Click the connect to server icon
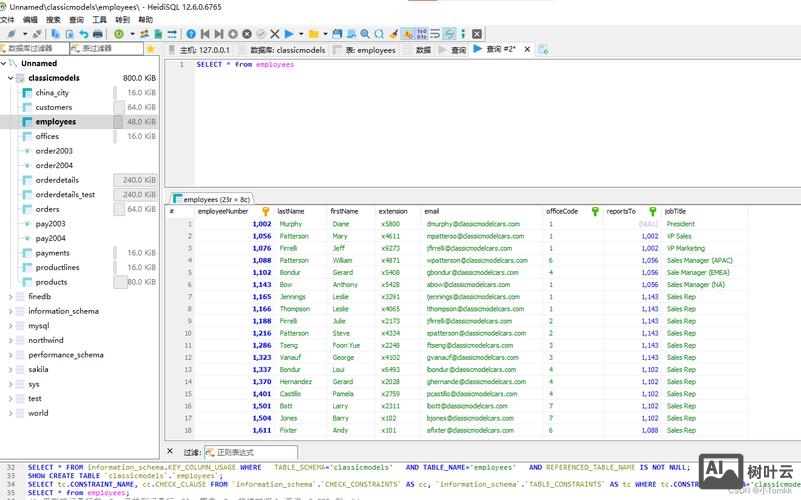The height and width of the screenshot is (500, 801). 12,34
